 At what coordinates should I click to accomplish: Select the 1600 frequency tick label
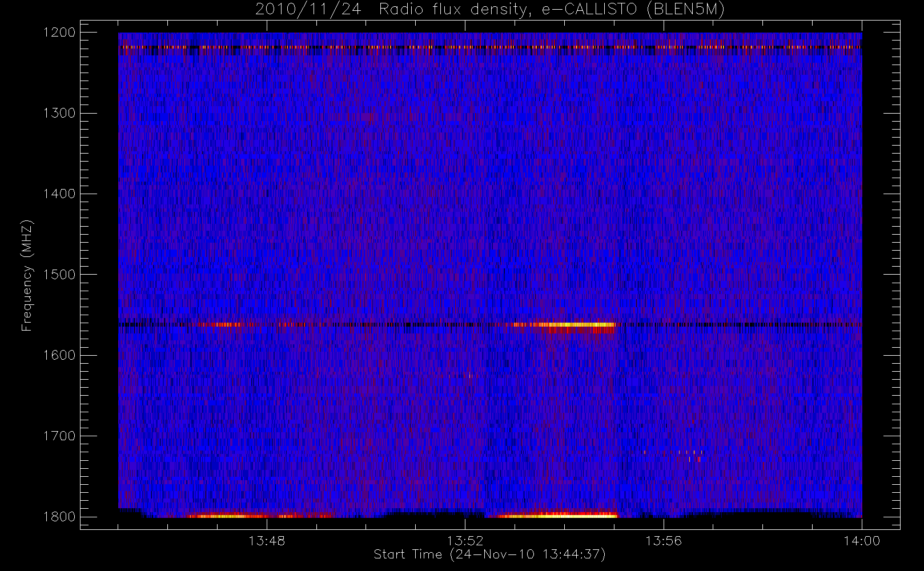coord(59,355)
